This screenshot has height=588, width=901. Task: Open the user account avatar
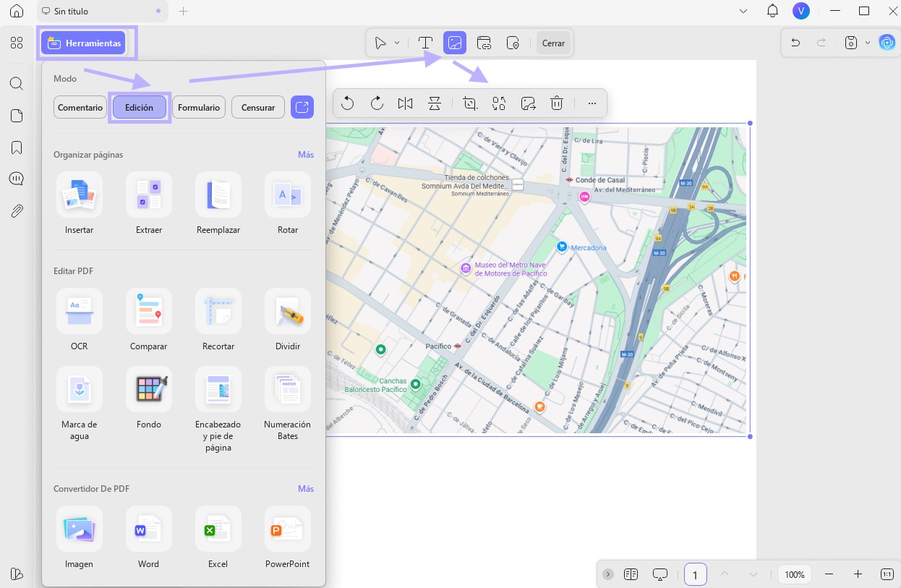800,11
